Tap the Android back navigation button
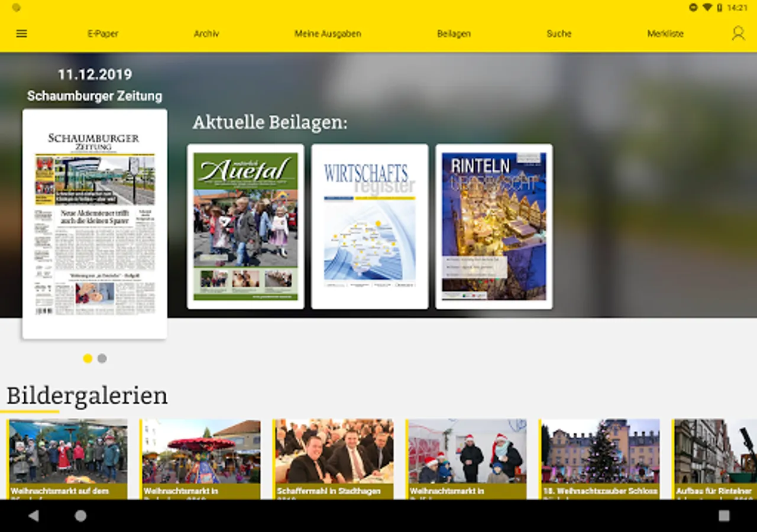The width and height of the screenshot is (757, 532). pos(34,515)
